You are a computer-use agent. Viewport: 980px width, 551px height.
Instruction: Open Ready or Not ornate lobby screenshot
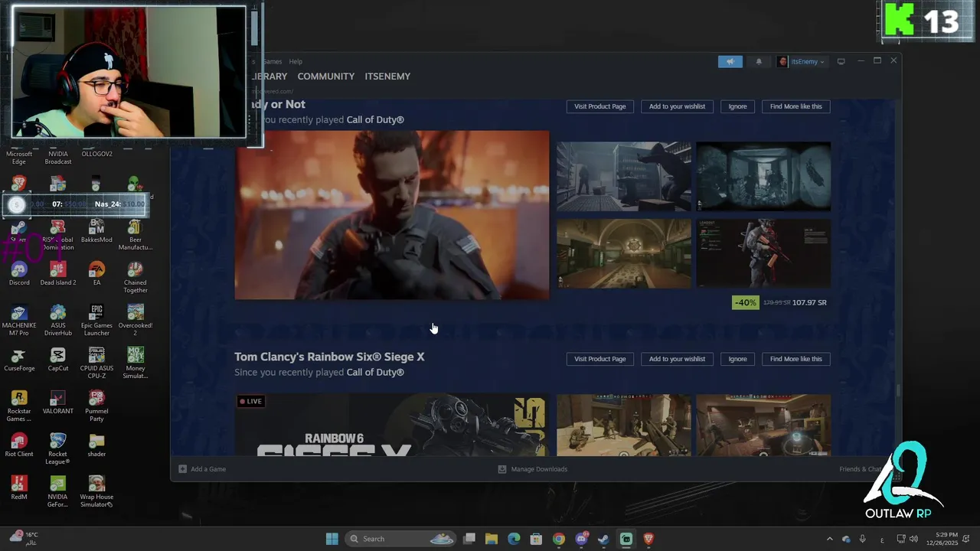pyautogui.click(x=623, y=253)
